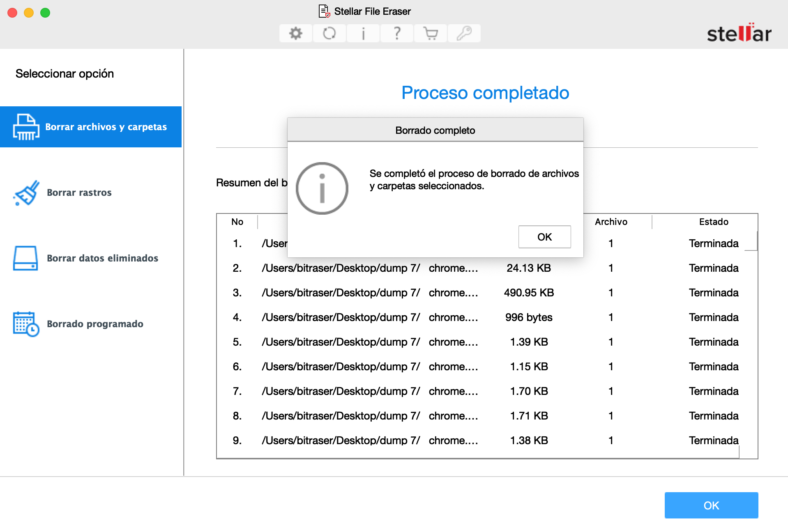788x532 pixels.
Task: Select Borrar rastros option
Action: (x=79, y=193)
